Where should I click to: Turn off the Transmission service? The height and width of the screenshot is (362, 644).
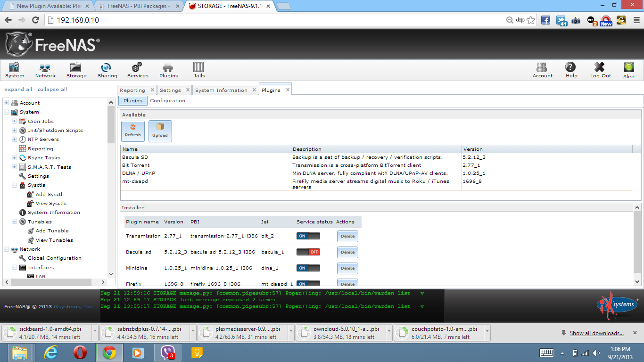click(x=308, y=236)
